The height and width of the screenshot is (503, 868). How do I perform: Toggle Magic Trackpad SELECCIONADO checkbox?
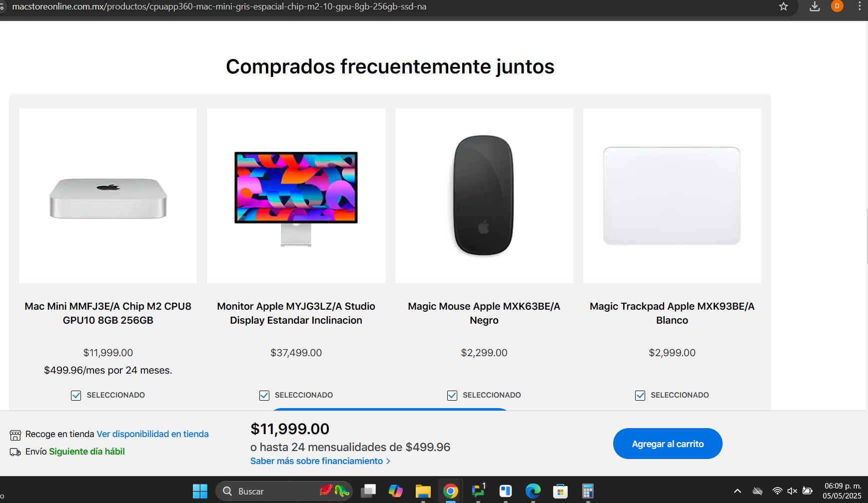pyautogui.click(x=640, y=396)
